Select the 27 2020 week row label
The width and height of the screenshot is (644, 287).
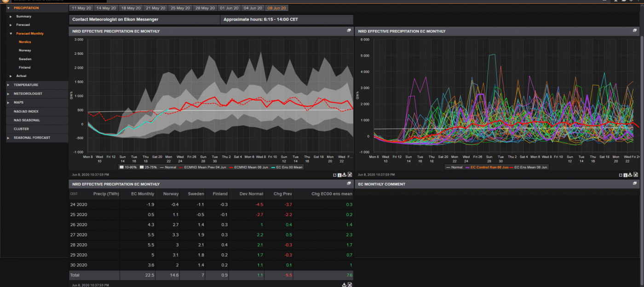click(79, 234)
